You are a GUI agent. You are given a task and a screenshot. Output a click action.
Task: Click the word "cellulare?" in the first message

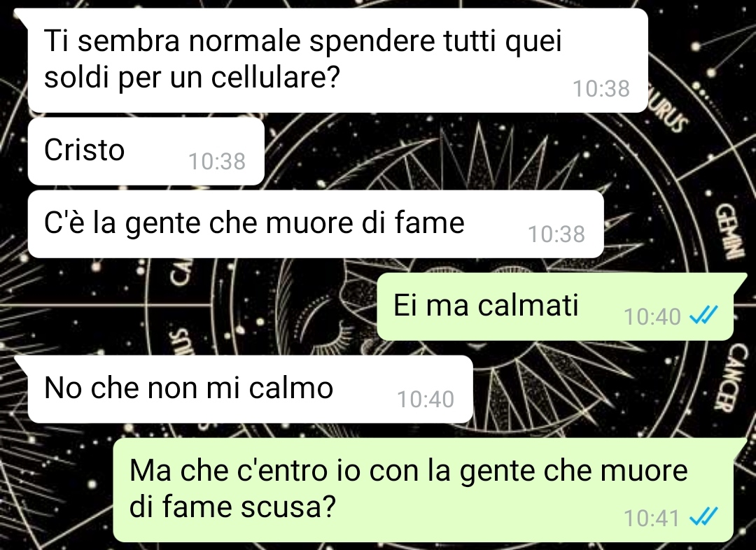[x=276, y=77]
